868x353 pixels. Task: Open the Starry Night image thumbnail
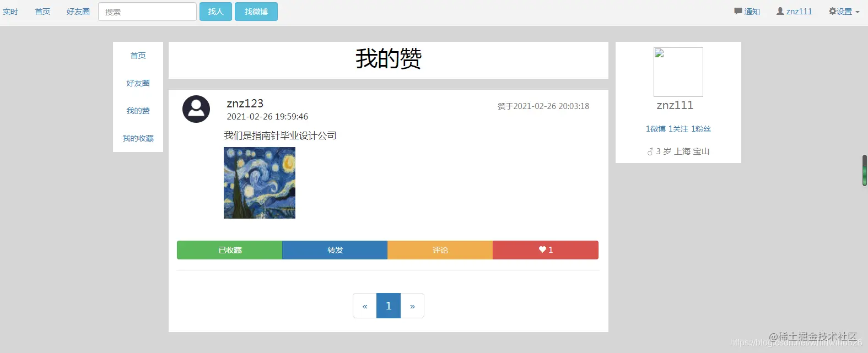coord(260,183)
